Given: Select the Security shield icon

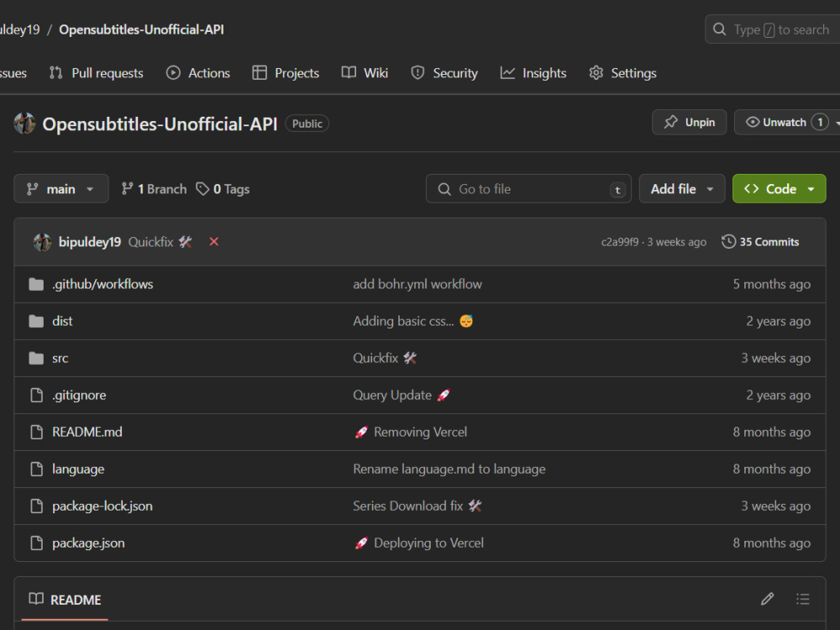Looking at the screenshot, I should (x=417, y=73).
